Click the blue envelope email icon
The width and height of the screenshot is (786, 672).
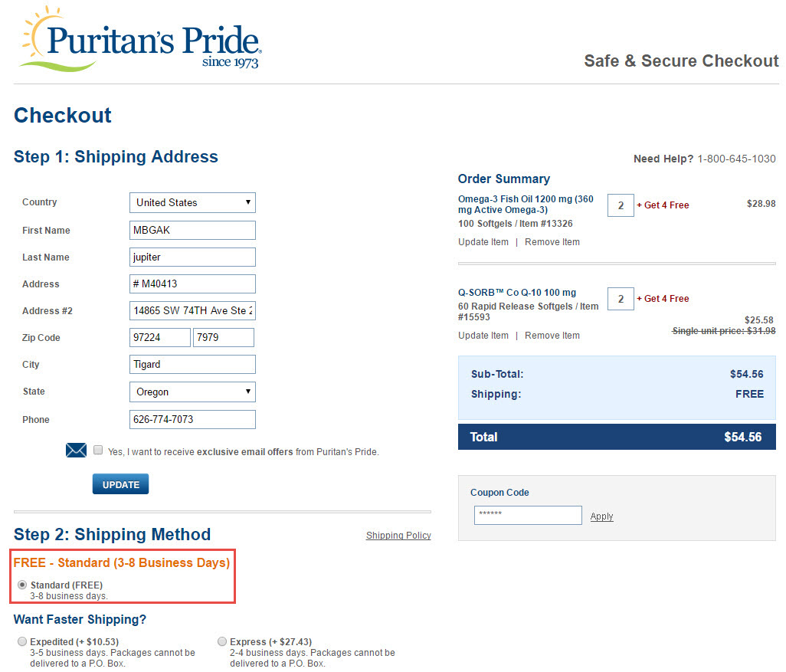76,450
